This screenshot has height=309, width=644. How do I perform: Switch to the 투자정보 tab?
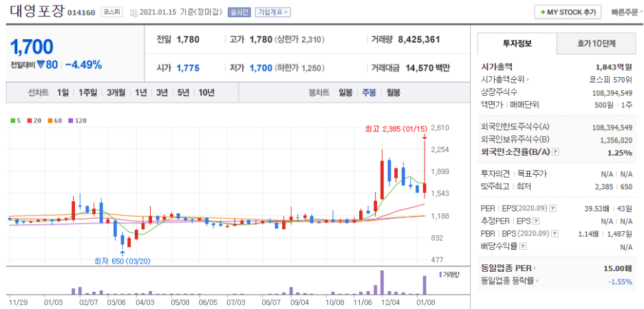(x=517, y=43)
